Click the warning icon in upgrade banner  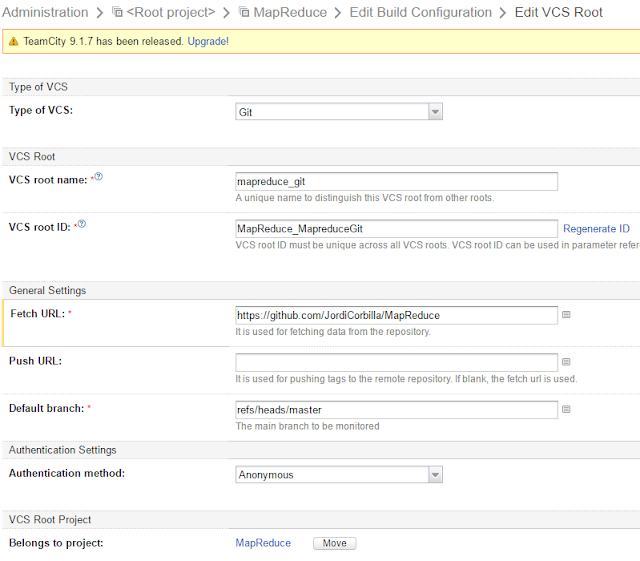point(14,41)
